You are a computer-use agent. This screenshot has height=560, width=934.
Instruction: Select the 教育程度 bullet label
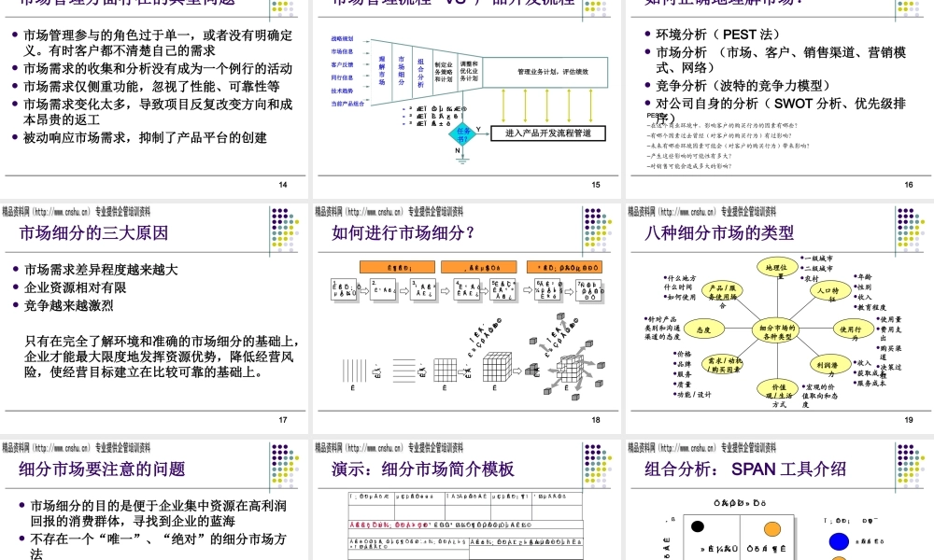tap(870, 307)
